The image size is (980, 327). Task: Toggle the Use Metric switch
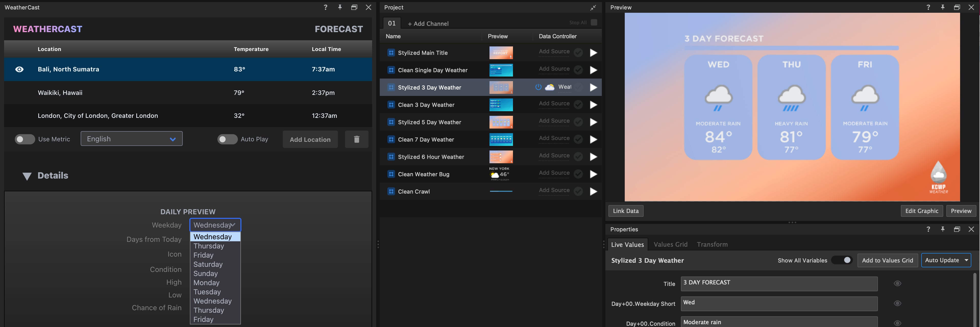25,139
